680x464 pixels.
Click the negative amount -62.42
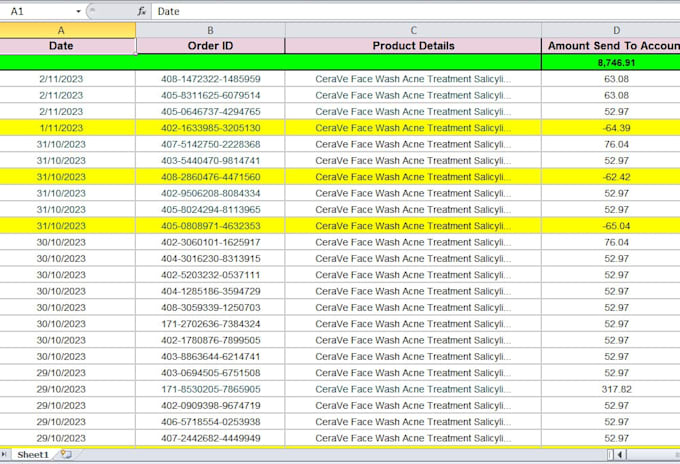coord(611,177)
